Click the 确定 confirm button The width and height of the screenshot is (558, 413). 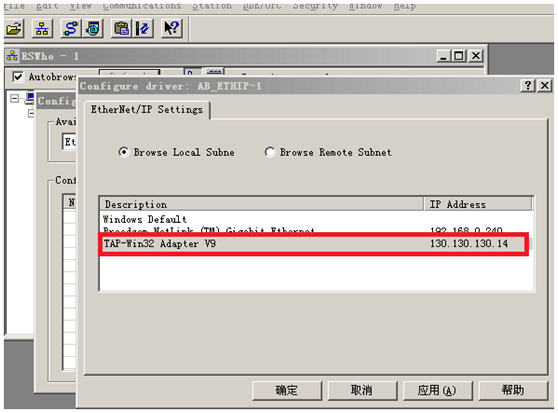click(287, 391)
